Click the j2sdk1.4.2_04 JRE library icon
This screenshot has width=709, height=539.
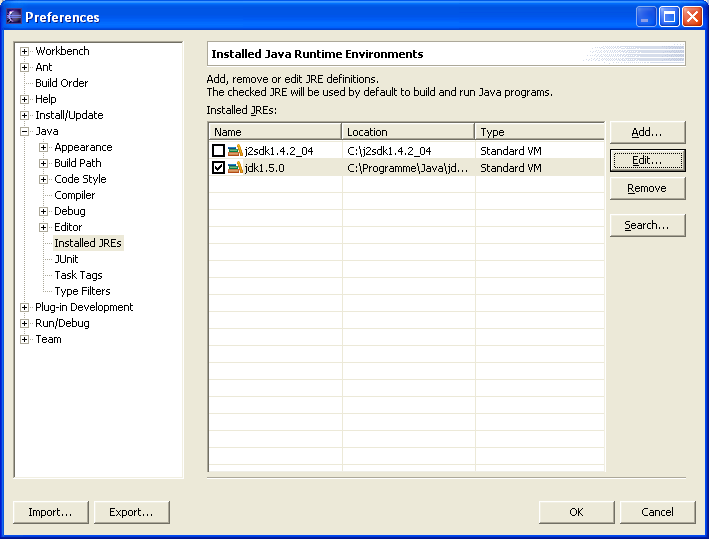(x=235, y=151)
